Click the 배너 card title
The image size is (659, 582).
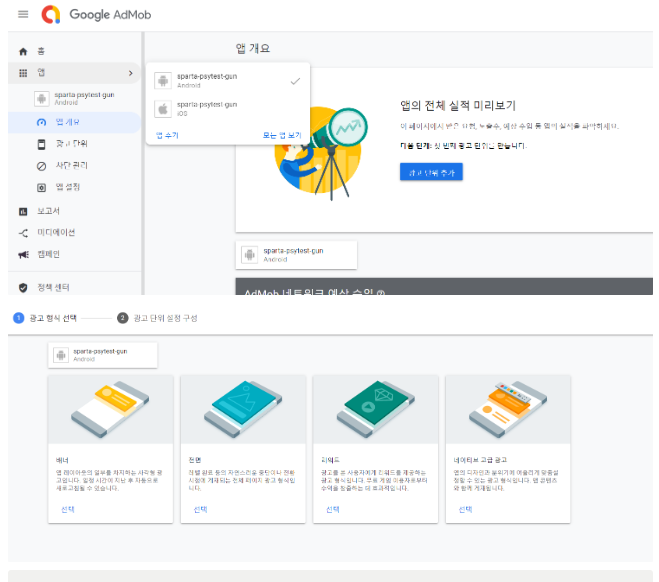62,461
